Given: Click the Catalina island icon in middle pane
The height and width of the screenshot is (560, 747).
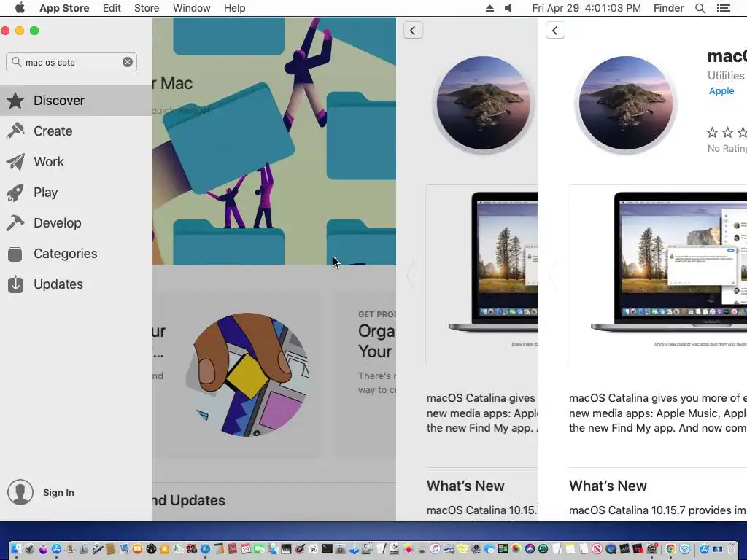Looking at the screenshot, I should pos(483,104).
